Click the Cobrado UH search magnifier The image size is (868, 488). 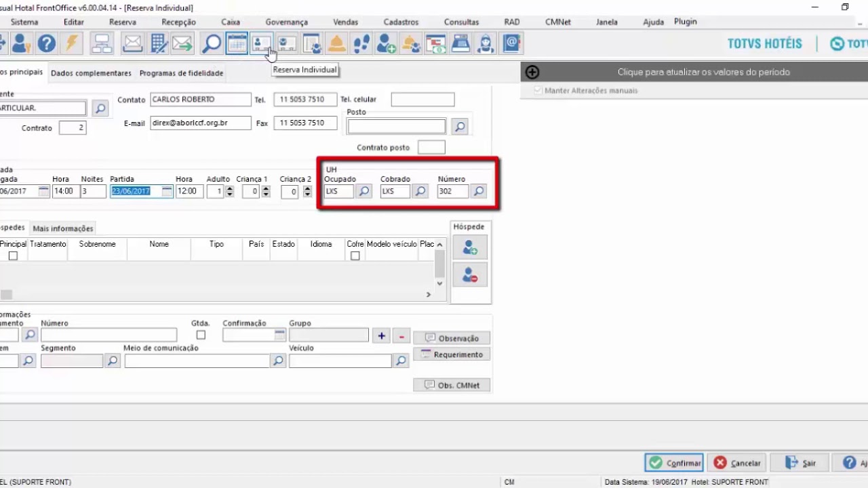(420, 191)
